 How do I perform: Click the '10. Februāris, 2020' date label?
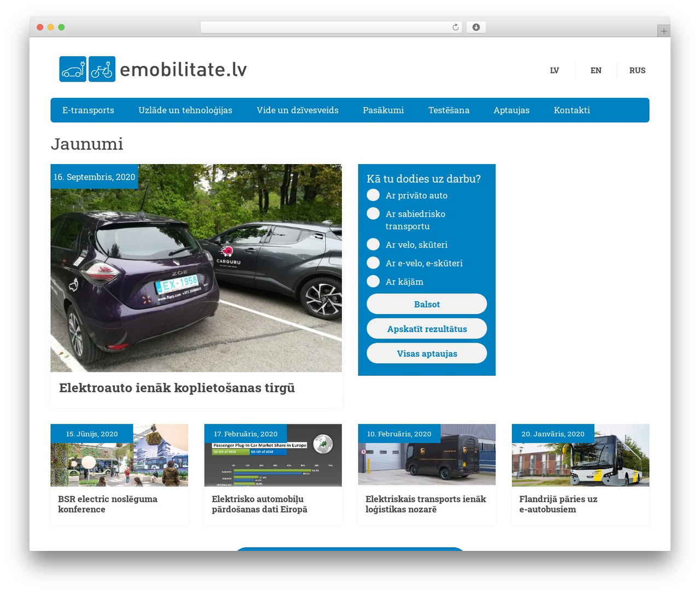tap(399, 434)
